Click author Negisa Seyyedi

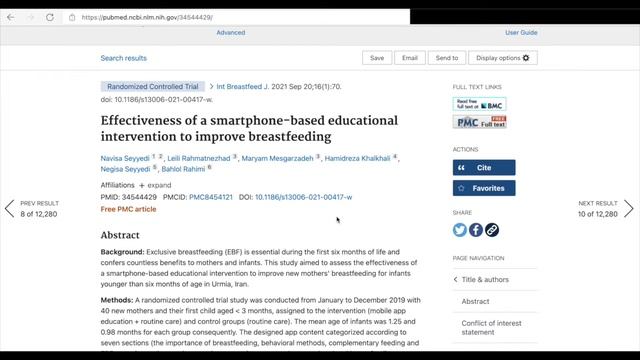125,169
